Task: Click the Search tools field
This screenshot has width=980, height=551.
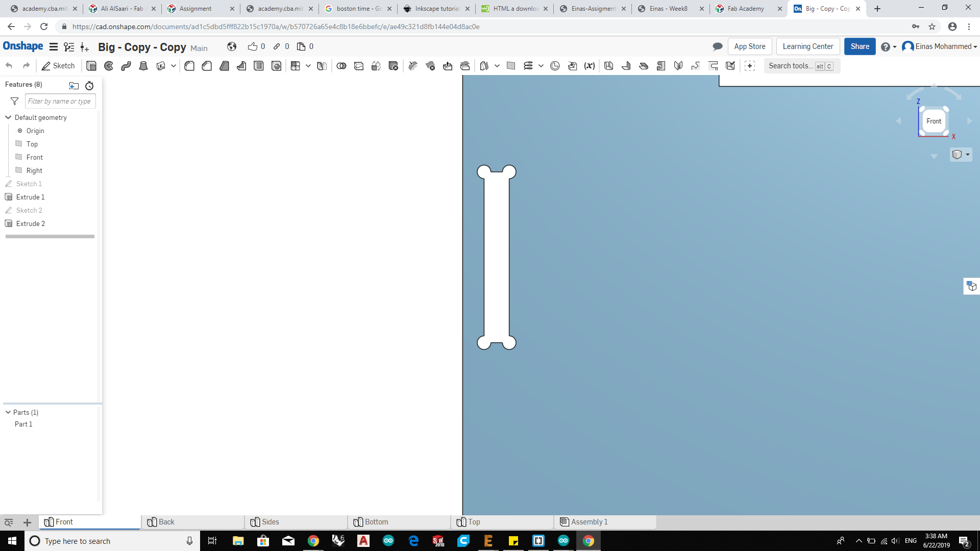Action: [x=790, y=66]
